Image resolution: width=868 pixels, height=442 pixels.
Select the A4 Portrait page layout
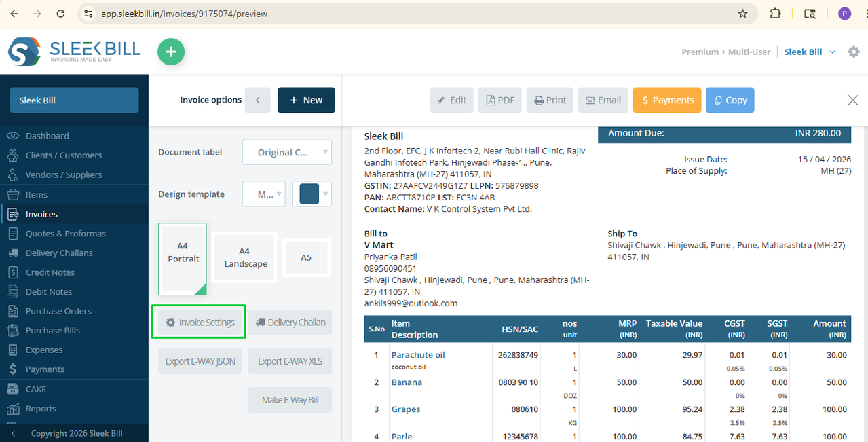click(183, 259)
